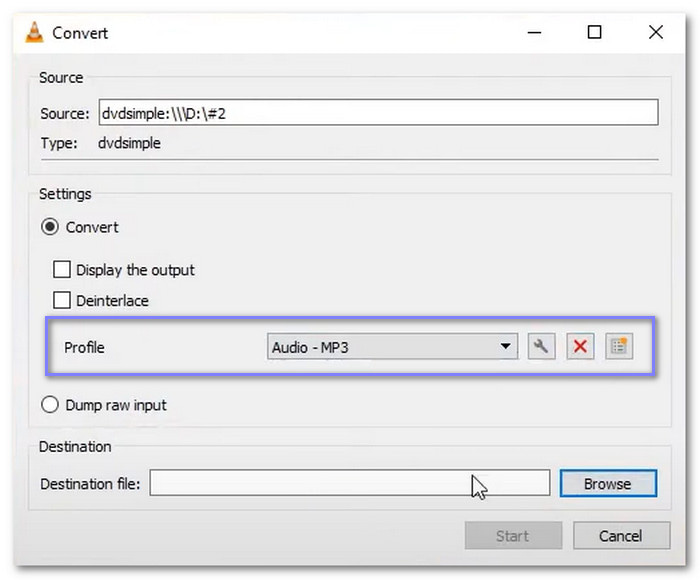Enable the Deinterlace checkbox

(62, 300)
